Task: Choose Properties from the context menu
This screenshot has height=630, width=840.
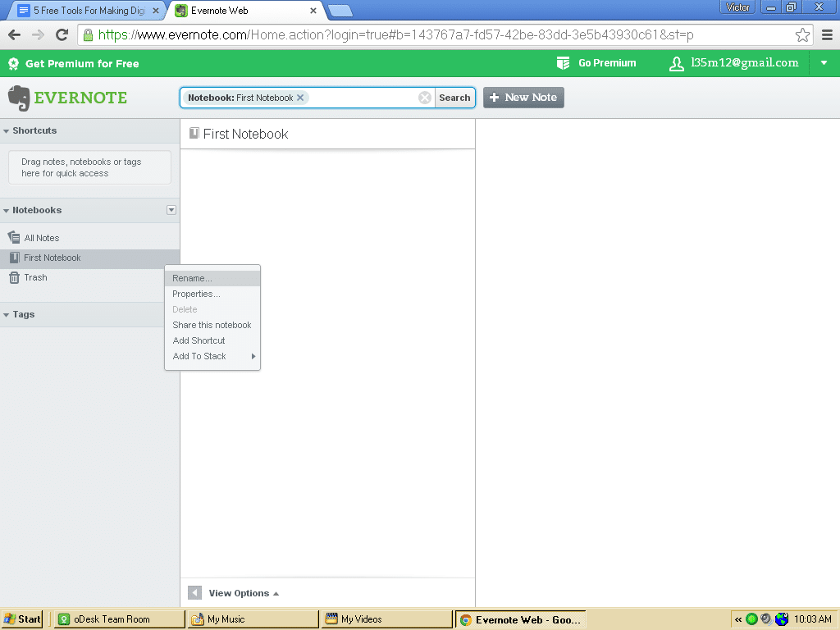Action: pos(212,294)
